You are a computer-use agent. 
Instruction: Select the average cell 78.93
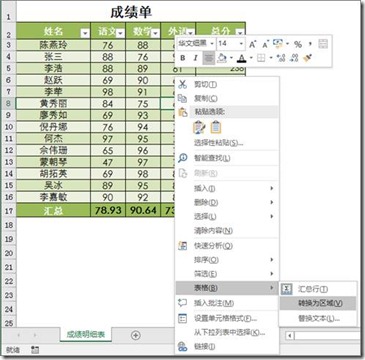click(108, 211)
